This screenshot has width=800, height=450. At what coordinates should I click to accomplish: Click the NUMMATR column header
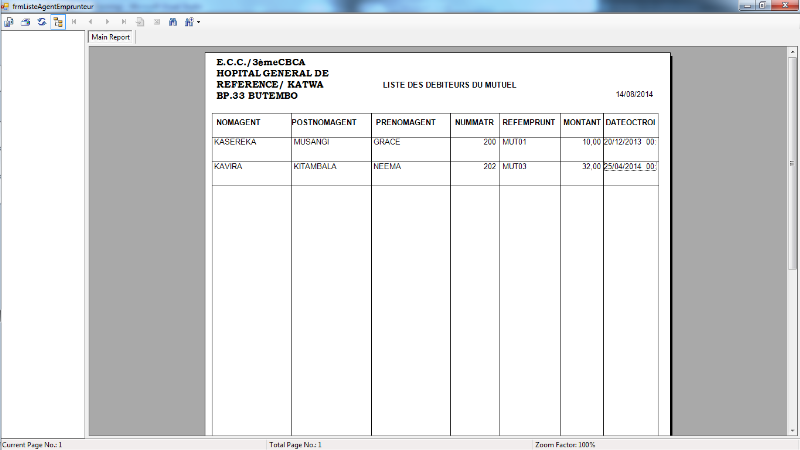[x=474, y=122]
